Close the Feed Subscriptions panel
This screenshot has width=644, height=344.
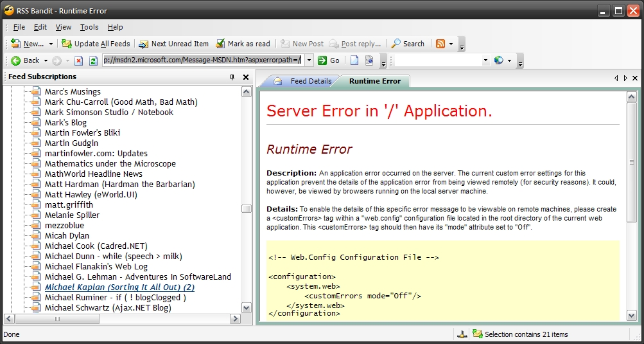click(x=246, y=77)
